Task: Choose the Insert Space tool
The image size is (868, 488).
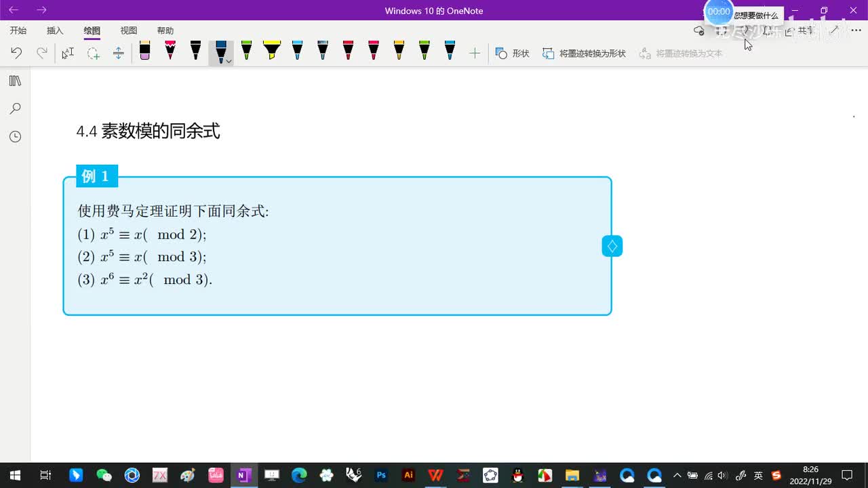Action: [118, 53]
